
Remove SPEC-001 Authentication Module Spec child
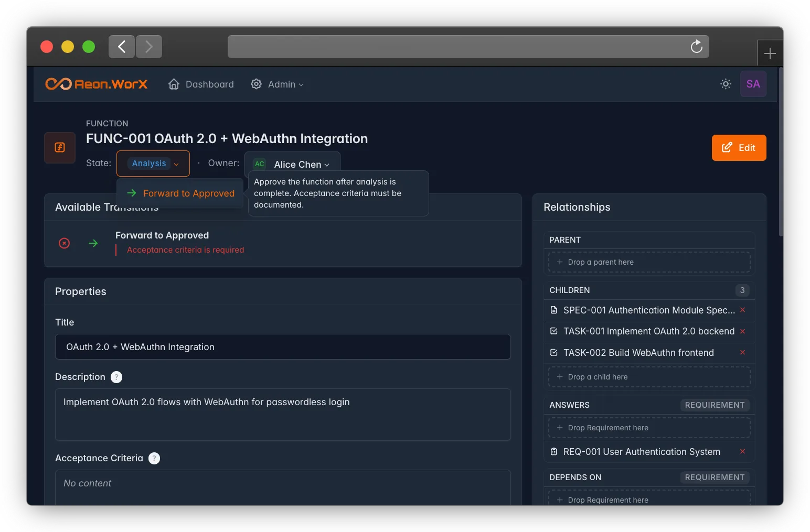click(742, 310)
